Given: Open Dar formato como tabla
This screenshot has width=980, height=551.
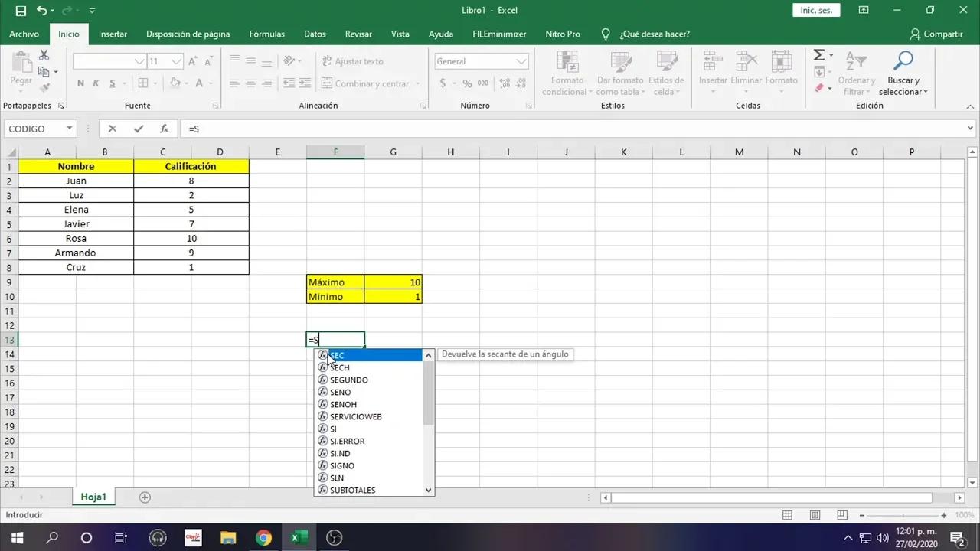Looking at the screenshot, I should 620,73.
